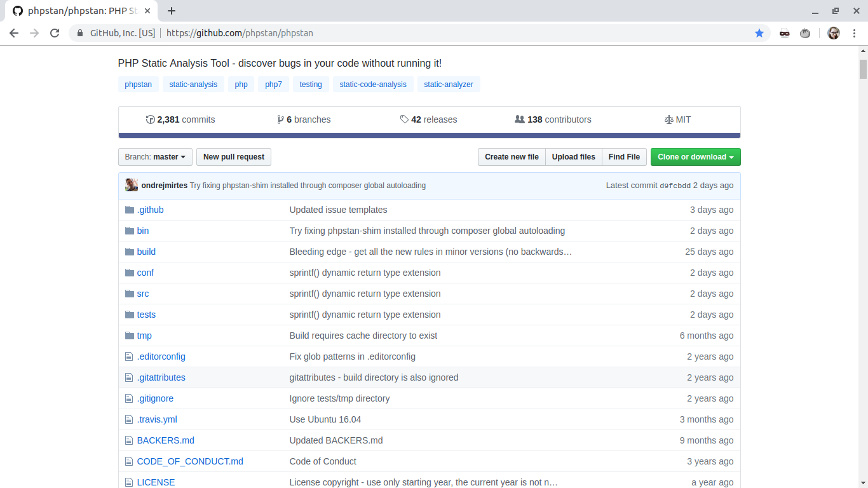Click the Create new file button
The height and width of the screenshot is (488, 868).
pos(512,157)
